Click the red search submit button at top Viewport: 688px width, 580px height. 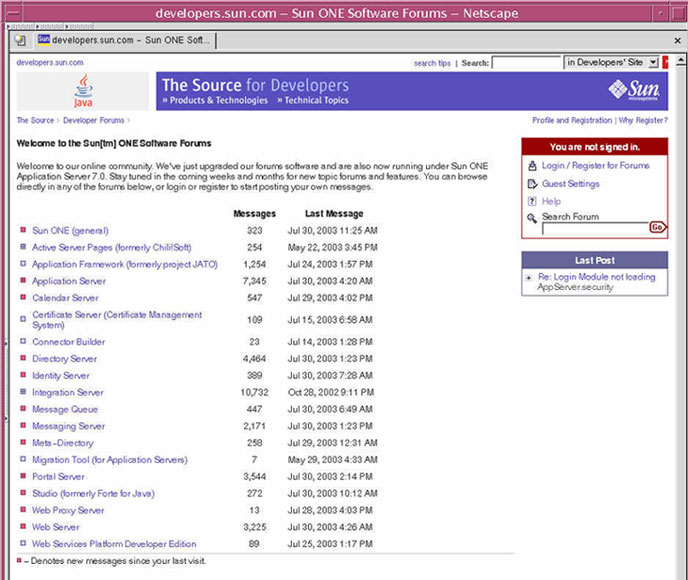(x=665, y=62)
